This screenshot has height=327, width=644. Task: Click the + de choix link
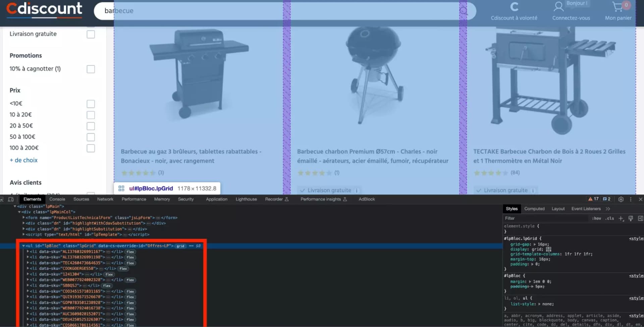pyautogui.click(x=23, y=160)
